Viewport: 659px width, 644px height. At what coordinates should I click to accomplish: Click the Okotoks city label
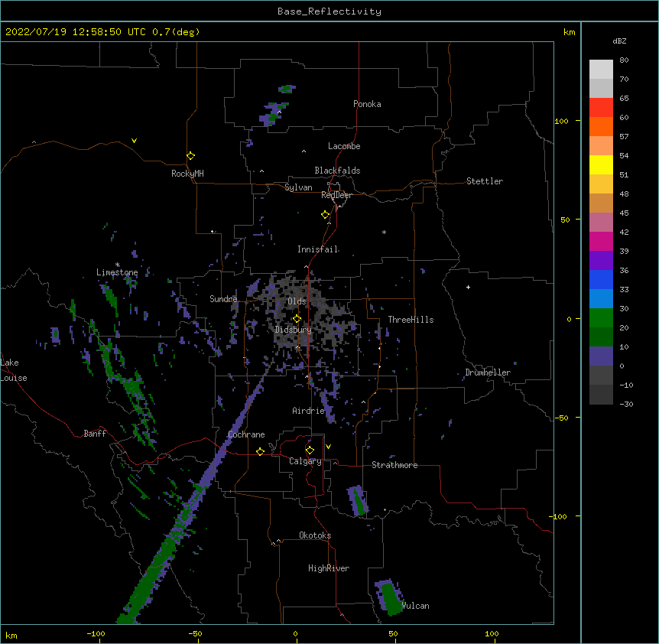tap(315, 535)
